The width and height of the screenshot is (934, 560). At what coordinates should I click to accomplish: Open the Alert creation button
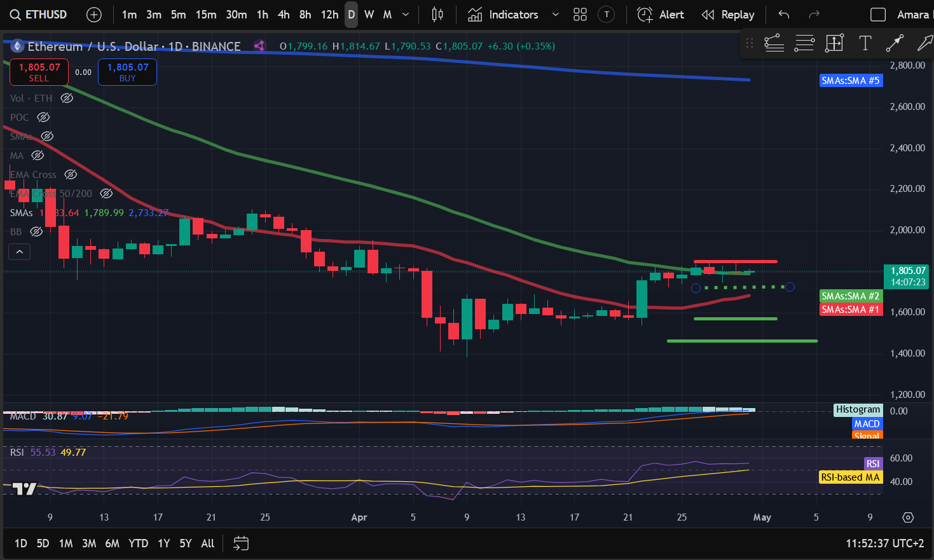pyautogui.click(x=661, y=15)
